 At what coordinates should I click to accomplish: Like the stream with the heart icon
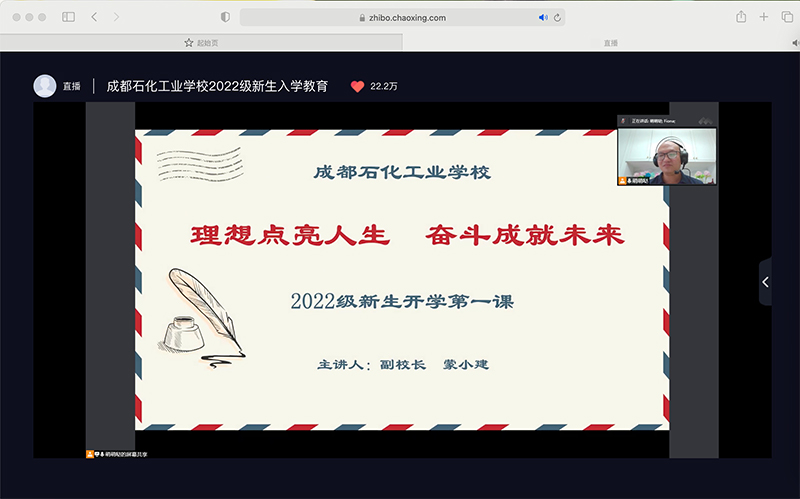click(x=357, y=87)
